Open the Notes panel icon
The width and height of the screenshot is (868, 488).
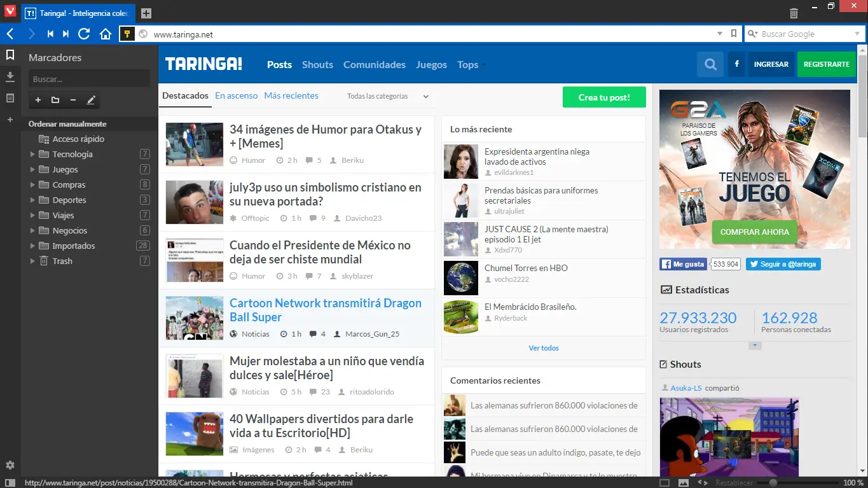pos(10,98)
